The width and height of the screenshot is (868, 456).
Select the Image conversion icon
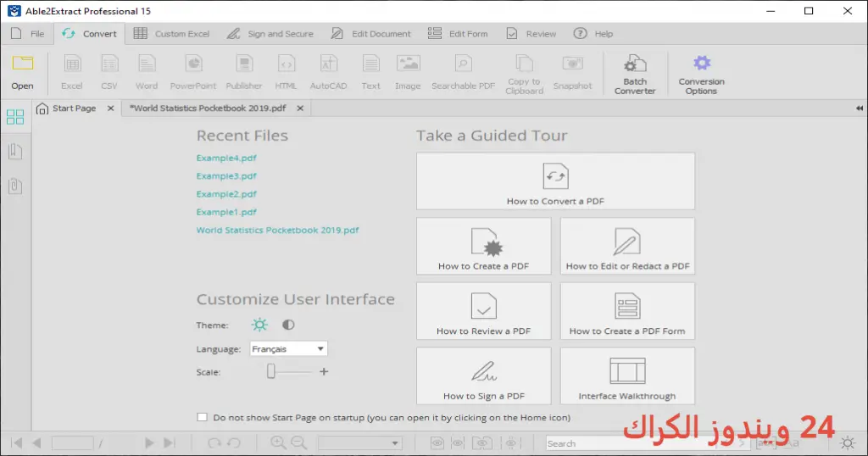click(x=408, y=64)
